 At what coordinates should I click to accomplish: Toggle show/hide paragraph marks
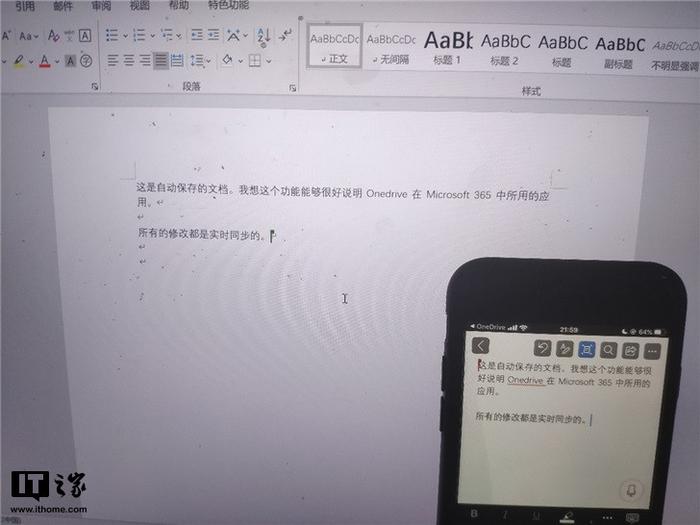285,35
